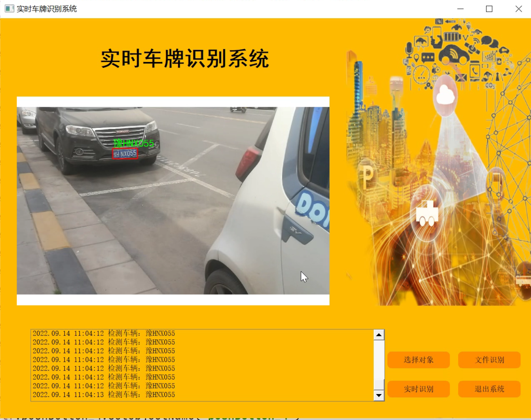The image size is (531, 420).
Task: Click the log list's scroll-up arrow
Action: pyautogui.click(x=379, y=335)
